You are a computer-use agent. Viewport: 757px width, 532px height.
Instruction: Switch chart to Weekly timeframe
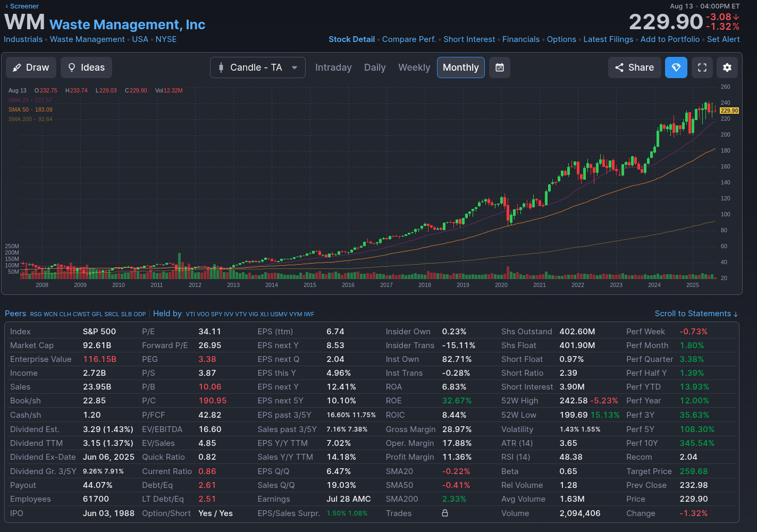pyautogui.click(x=414, y=67)
